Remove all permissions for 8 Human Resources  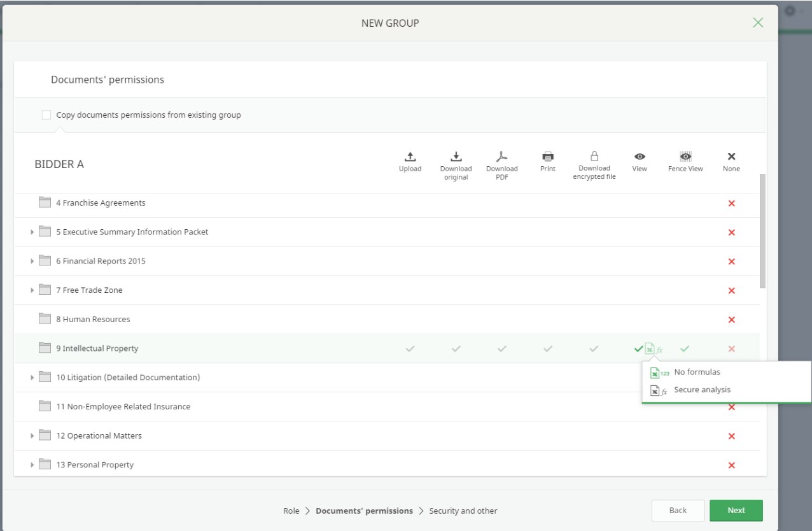731,319
